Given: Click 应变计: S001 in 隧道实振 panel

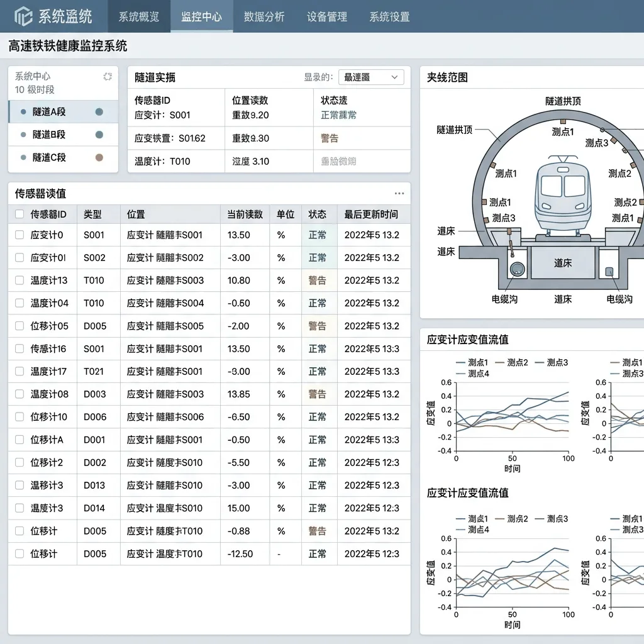Looking at the screenshot, I should tap(163, 115).
